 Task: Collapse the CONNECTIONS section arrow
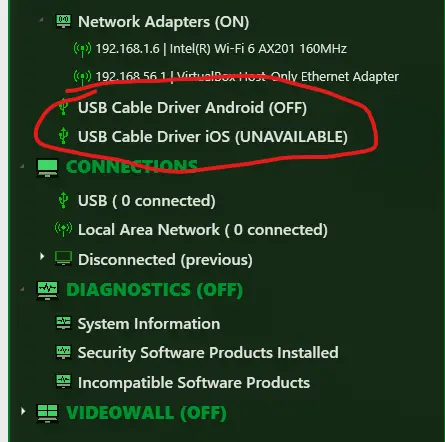22,166
